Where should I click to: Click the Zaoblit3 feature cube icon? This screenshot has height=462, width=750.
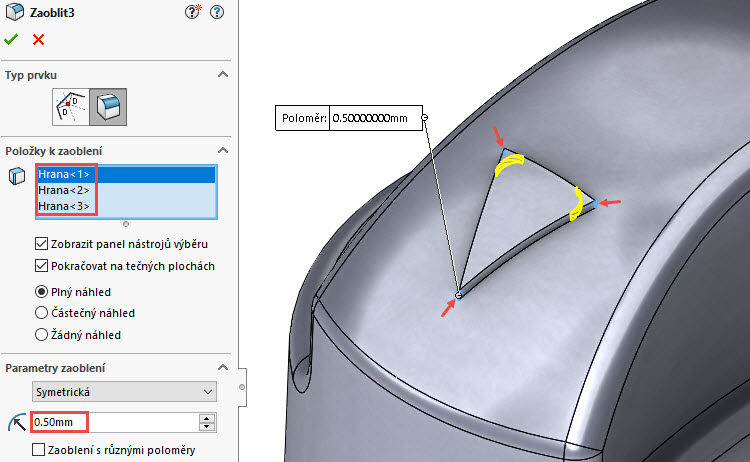pos(14,12)
